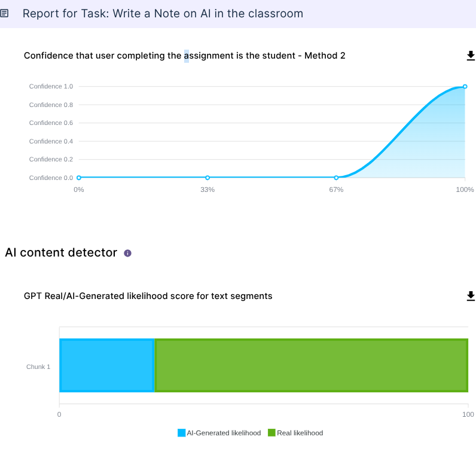Open the AI content detector info icon

127,253
